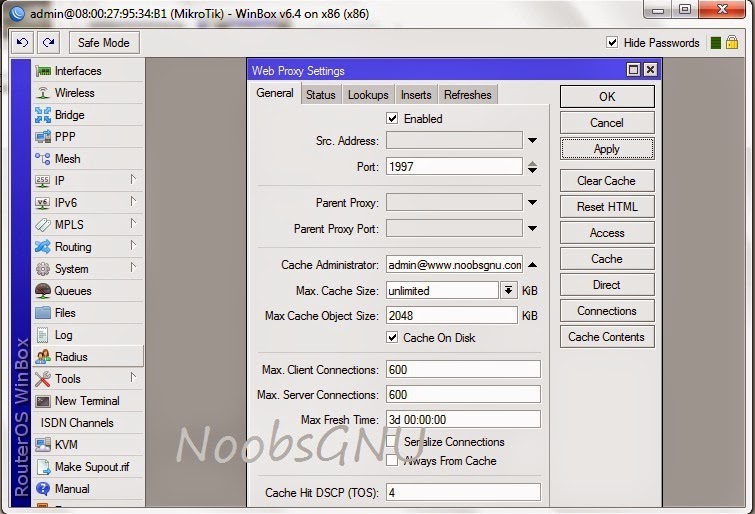The height and width of the screenshot is (514, 755).
Task: Launch New Terminal icon
Action: coord(43,401)
